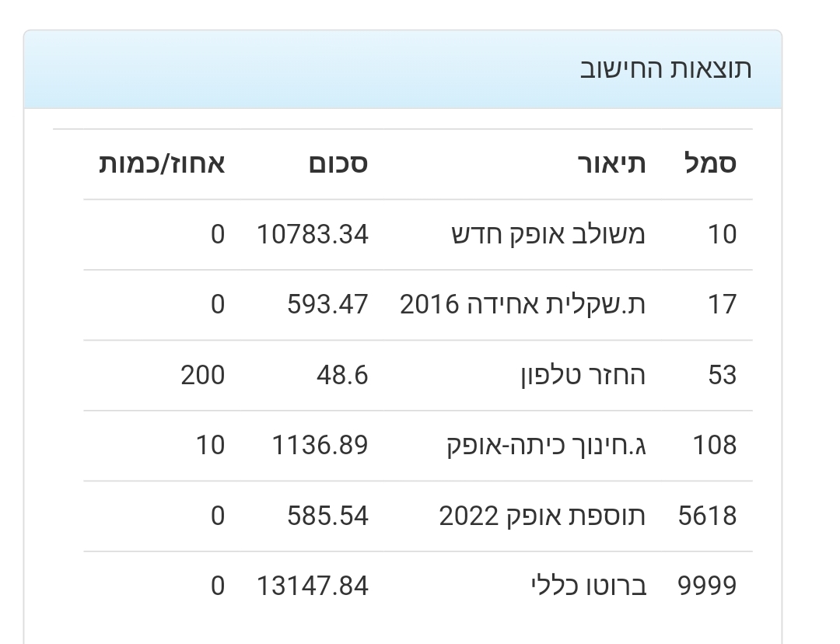Click the total amount 13147.84
Viewport: 840px width, 644px height.
[313, 586]
